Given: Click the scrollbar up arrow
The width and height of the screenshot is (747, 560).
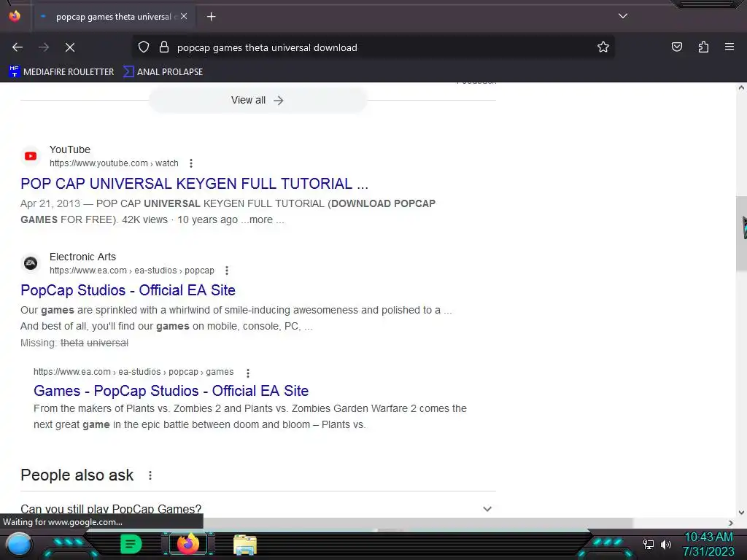Looking at the screenshot, I should pyautogui.click(x=741, y=87).
